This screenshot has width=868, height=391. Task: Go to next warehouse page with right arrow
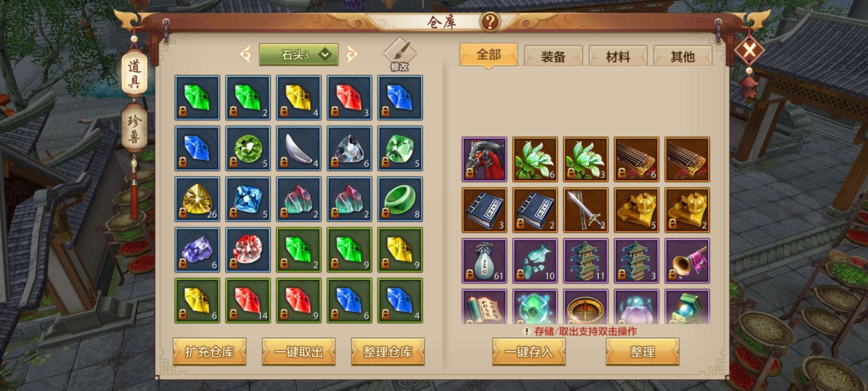(x=352, y=55)
